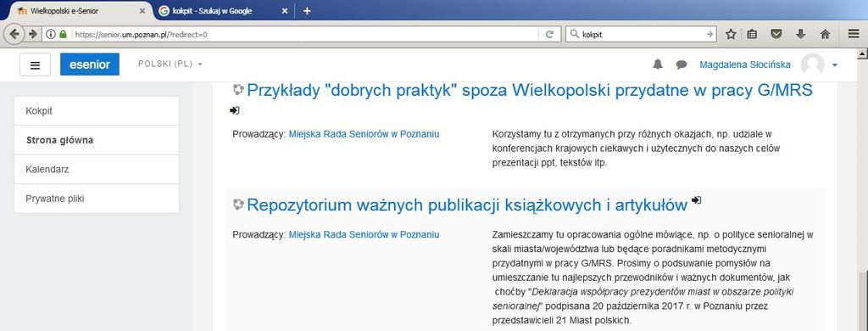Expand the user menu arrow beside avatar
This screenshot has height=331, width=868.
(834, 65)
